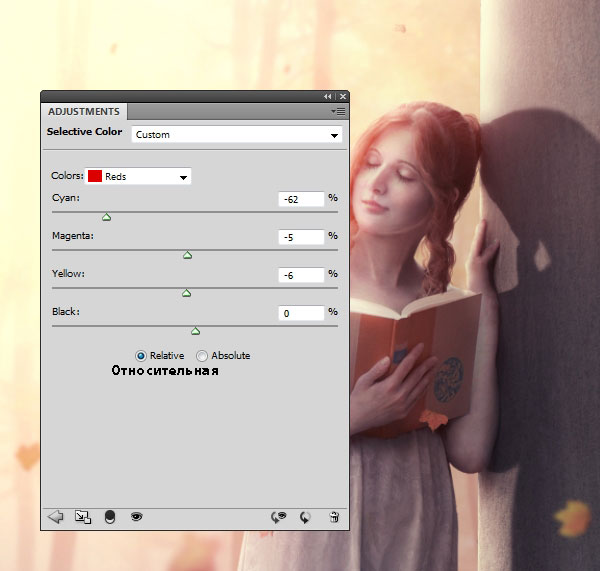
Task: Click the Cyan value field showing -62
Action: click(301, 199)
